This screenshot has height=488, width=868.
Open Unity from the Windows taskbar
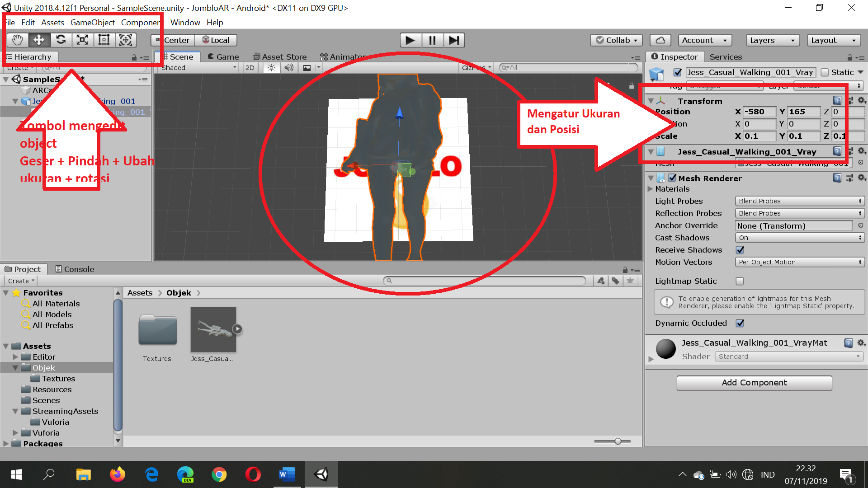(x=321, y=474)
